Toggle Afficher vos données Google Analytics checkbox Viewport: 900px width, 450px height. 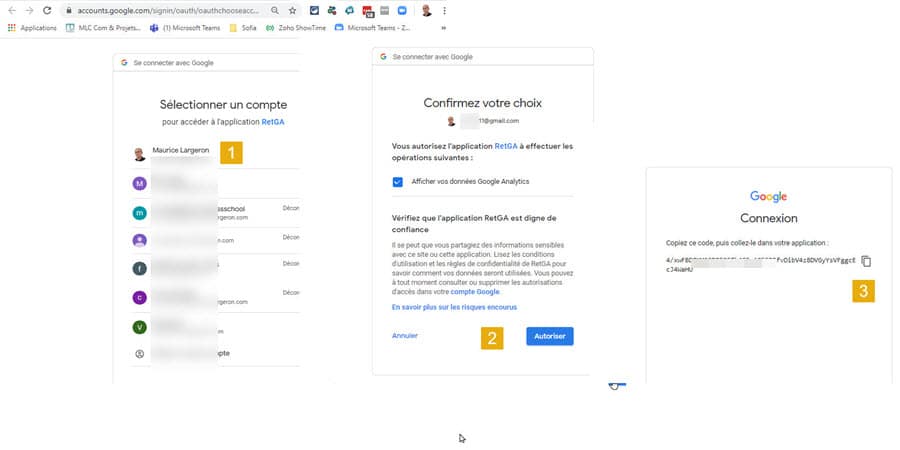(x=398, y=181)
